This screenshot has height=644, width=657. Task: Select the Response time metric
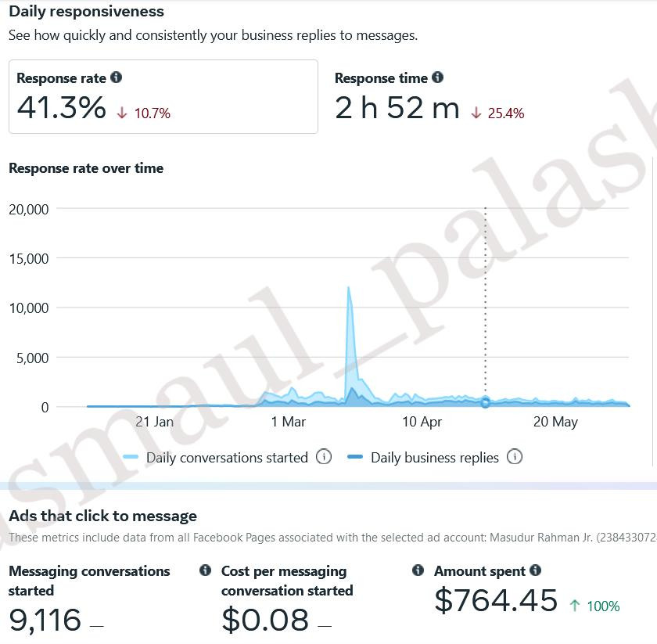pos(429,96)
